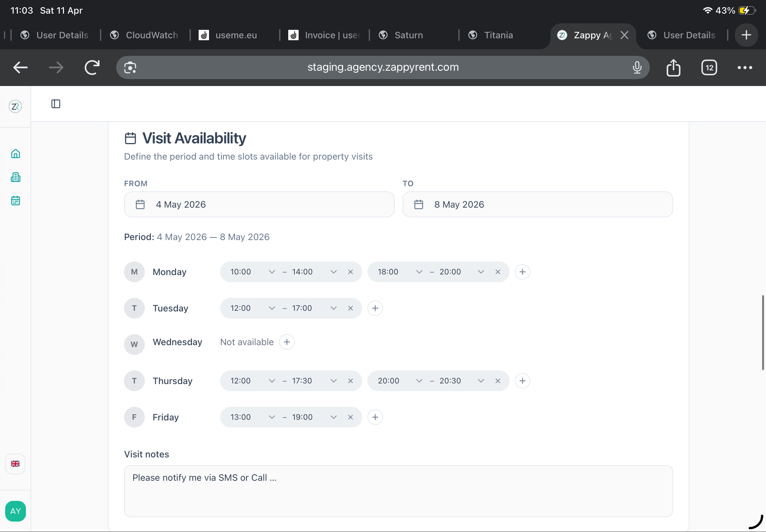Open the buildings icon in sidebar
Image resolution: width=766 pixels, height=532 pixels.
pyautogui.click(x=15, y=177)
